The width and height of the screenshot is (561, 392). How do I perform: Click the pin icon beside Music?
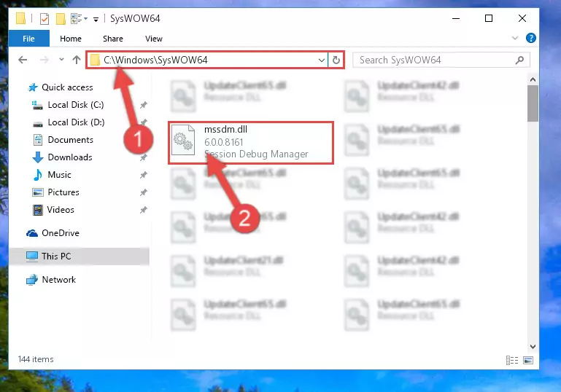[144, 175]
